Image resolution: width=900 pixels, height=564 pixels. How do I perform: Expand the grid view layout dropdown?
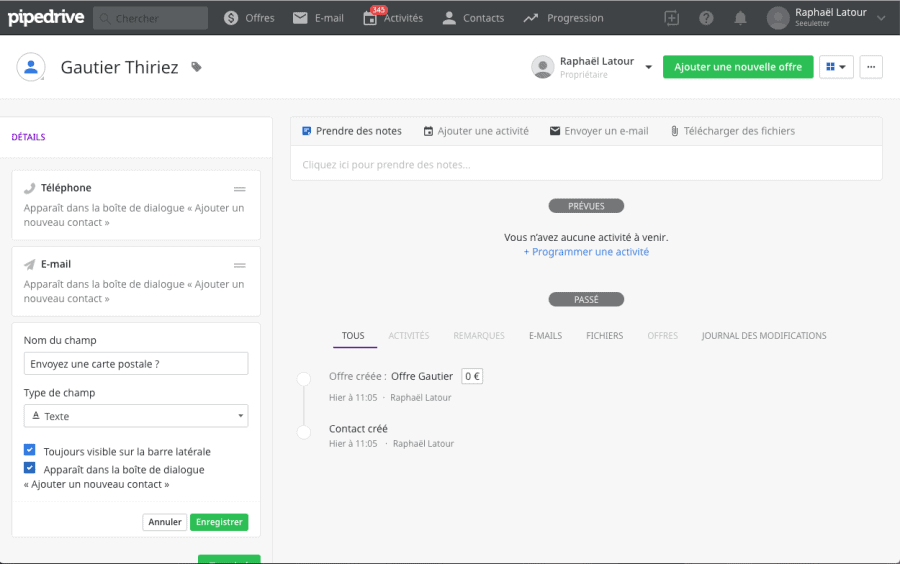[x=836, y=67]
